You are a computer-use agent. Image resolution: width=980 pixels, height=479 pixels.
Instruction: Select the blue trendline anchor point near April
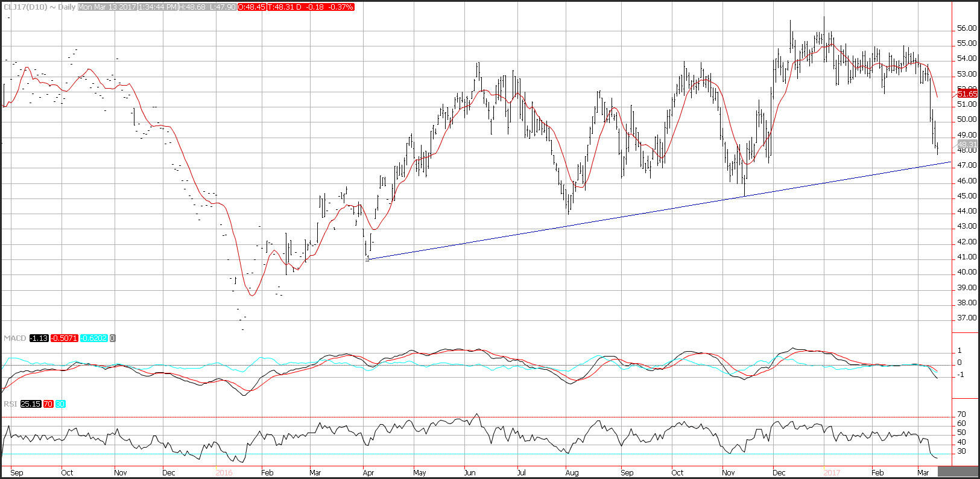pyautogui.click(x=367, y=259)
